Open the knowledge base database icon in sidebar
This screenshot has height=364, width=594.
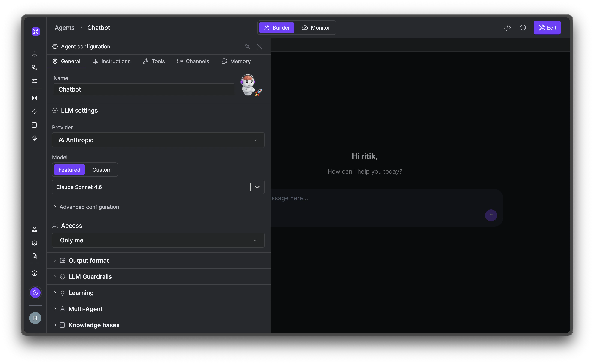pyautogui.click(x=35, y=125)
